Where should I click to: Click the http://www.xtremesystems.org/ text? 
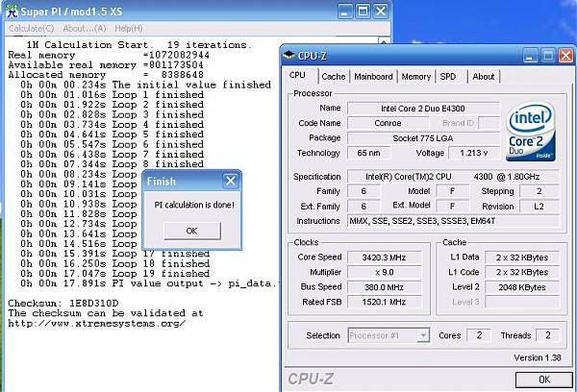point(97,324)
